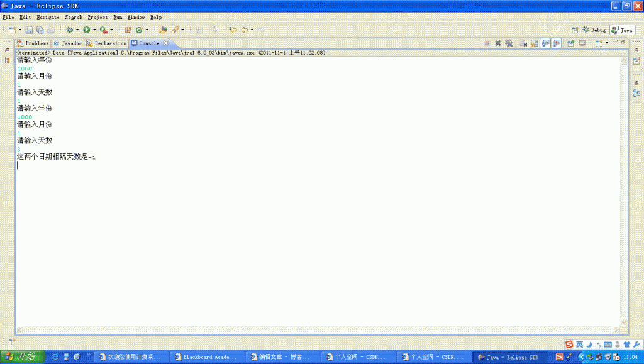Screen dimensions: 644x364
Task: Click Internet Explorer quick launch icon
Action: tap(55, 356)
